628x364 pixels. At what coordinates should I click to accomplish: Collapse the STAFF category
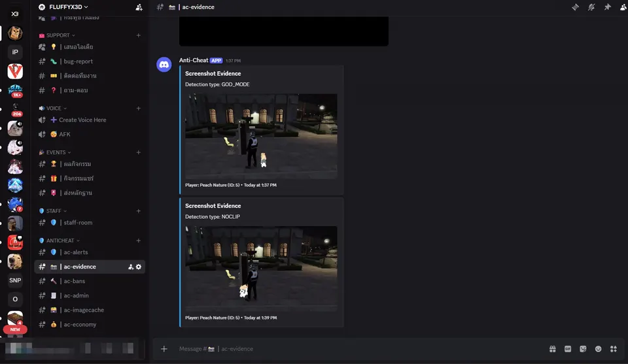53,211
